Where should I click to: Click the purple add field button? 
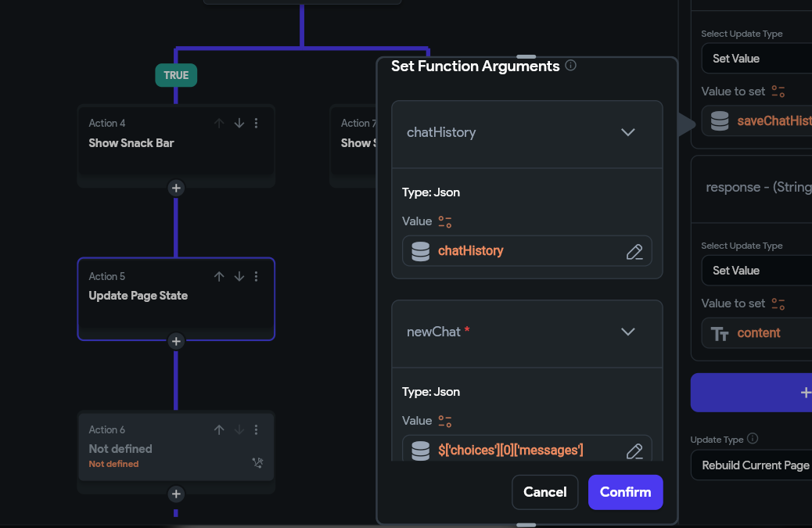(x=752, y=393)
